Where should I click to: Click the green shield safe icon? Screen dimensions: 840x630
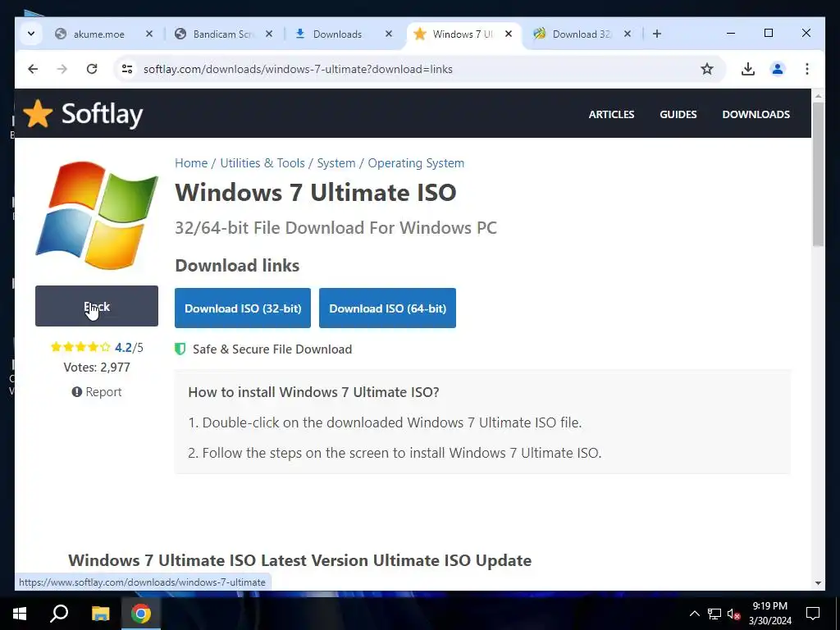(180, 349)
